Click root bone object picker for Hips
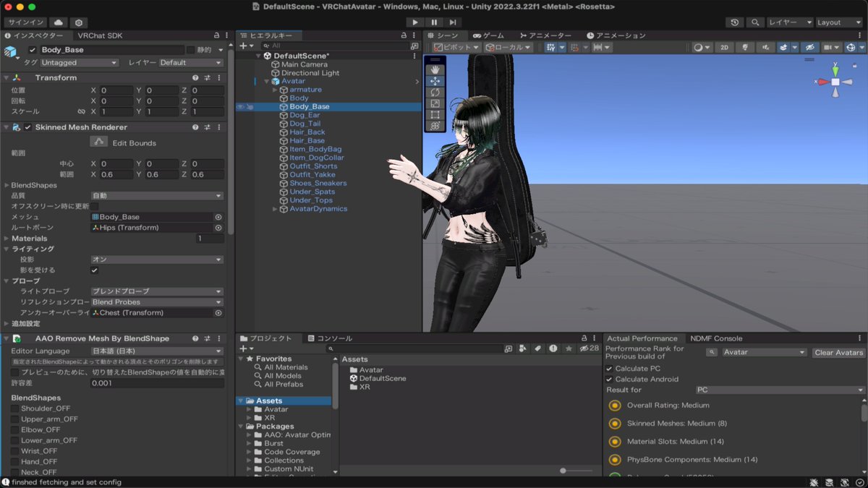 coord(218,228)
